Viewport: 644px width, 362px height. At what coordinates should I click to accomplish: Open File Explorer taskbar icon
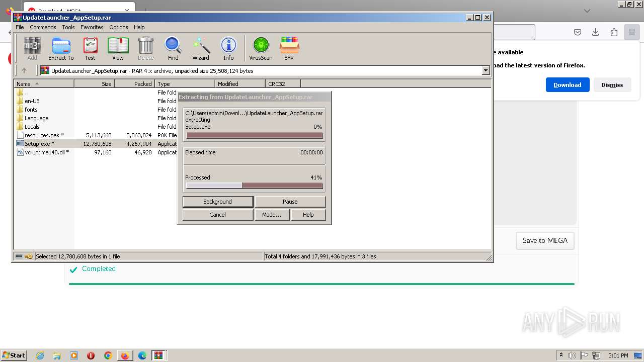pos(57,355)
